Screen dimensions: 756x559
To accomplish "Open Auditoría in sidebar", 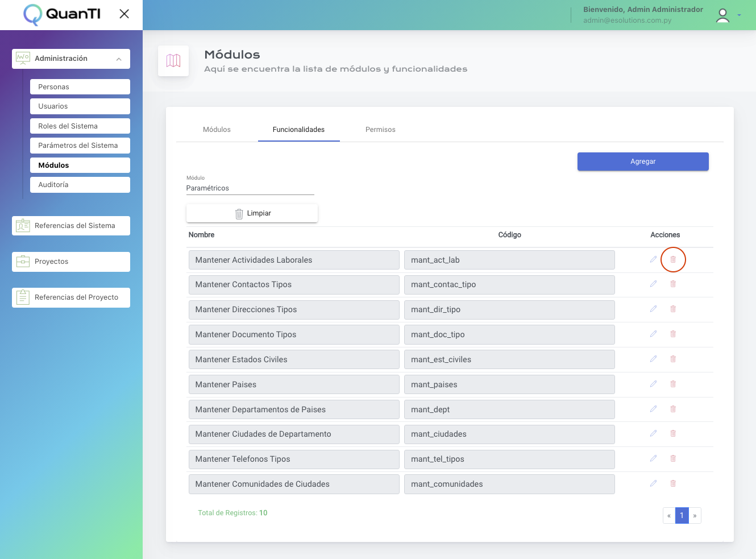I will (x=80, y=185).
